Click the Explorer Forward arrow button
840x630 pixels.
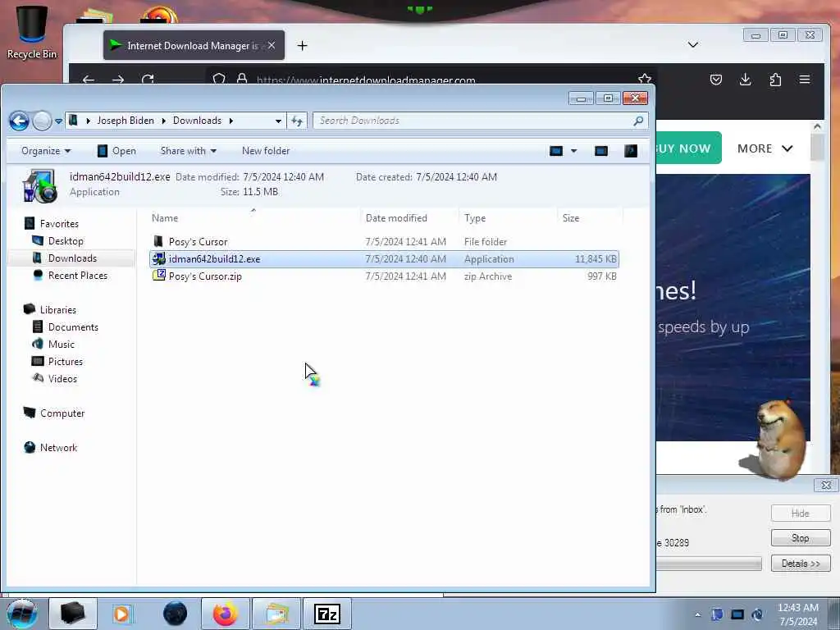click(43, 121)
